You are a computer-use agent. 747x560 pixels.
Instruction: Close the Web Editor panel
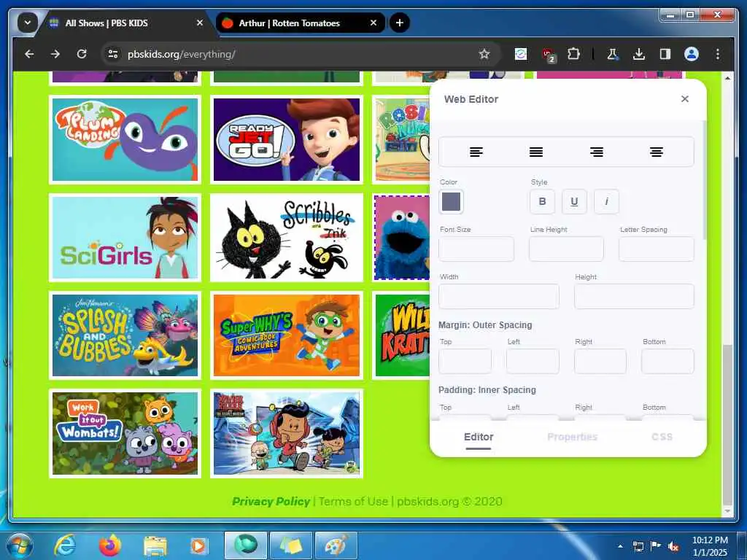click(x=684, y=98)
